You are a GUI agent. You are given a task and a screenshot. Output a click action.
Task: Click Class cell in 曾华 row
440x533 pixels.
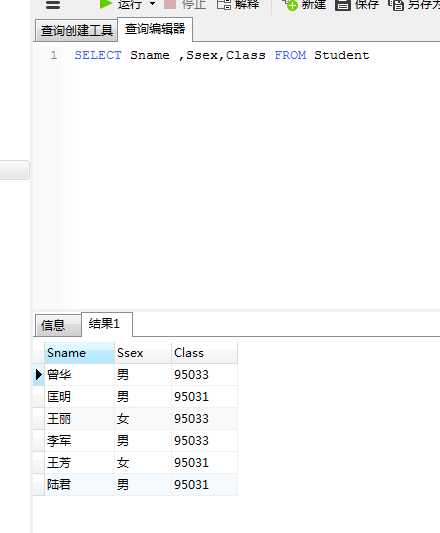click(204, 375)
